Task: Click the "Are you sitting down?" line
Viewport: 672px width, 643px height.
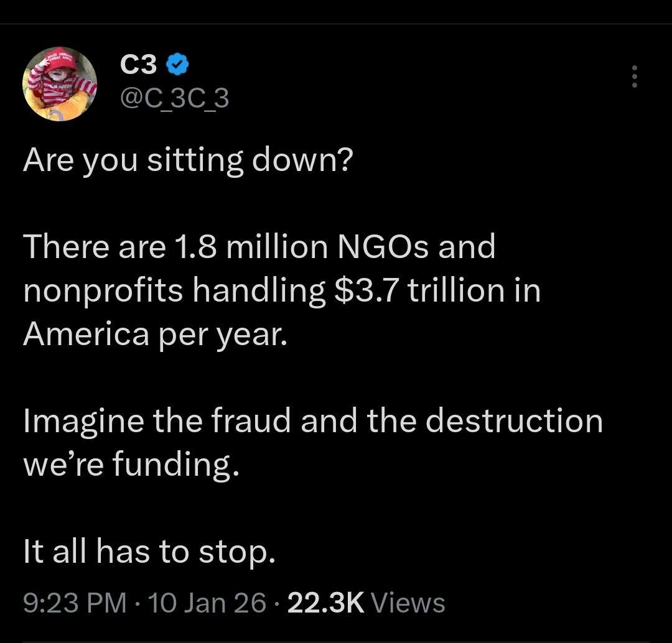Action: pyautogui.click(x=188, y=160)
